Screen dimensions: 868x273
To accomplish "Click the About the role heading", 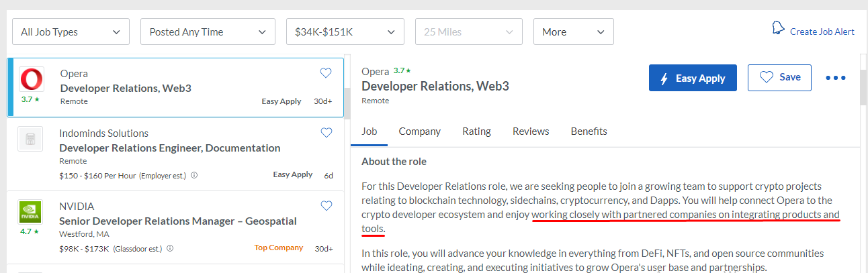I will (x=394, y=162).
